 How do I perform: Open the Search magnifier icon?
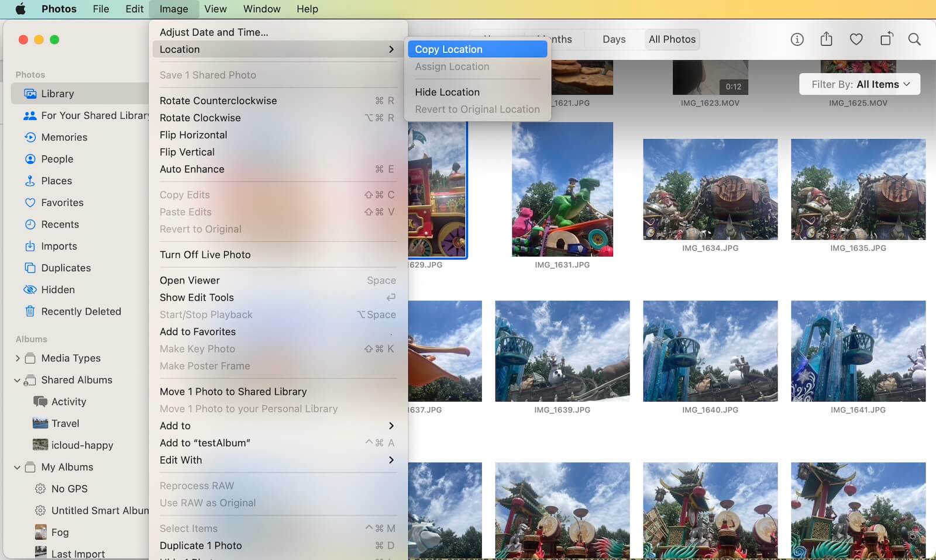(x=914, y=39)
